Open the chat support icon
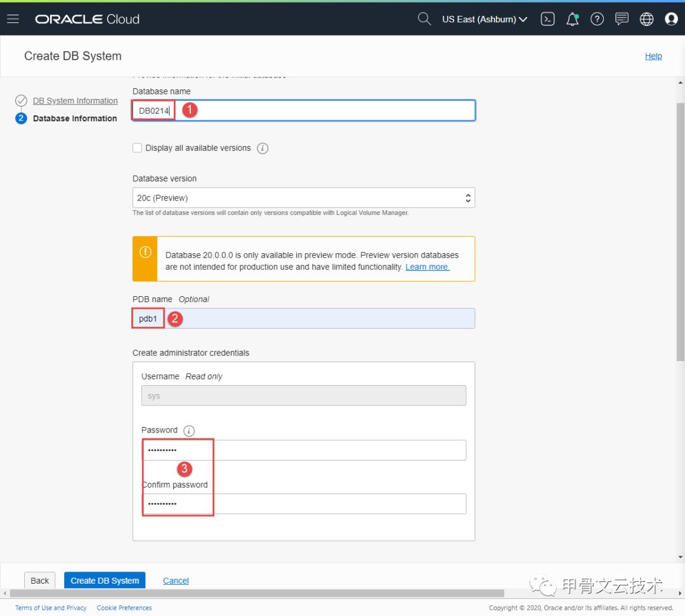 (x=622, y=19)
